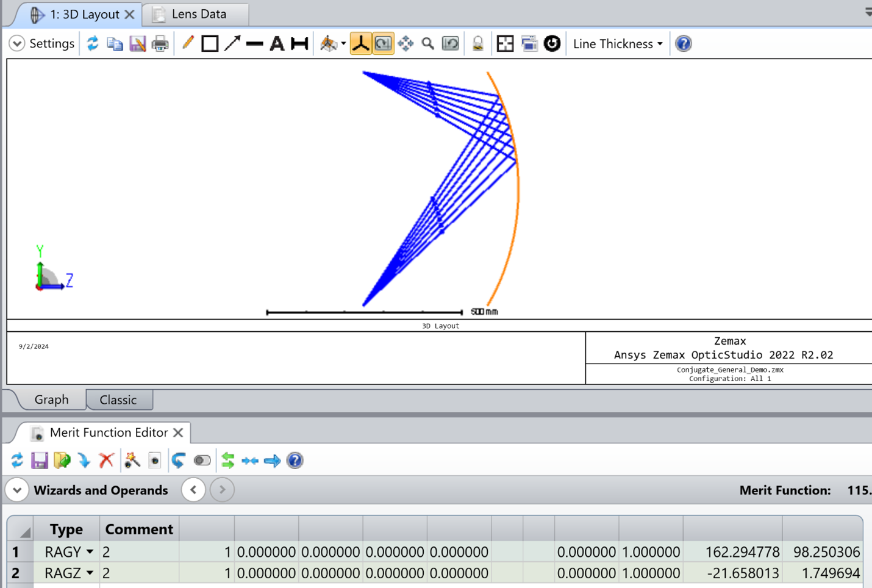The width and height of the screenshot is (872, 588).
Task: Click the merit function list document icon
Action: point(155,461)
